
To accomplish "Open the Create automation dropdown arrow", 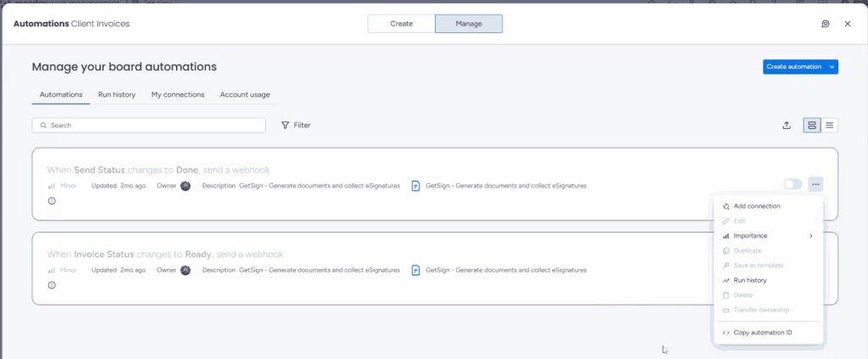I will click(832, 66).
